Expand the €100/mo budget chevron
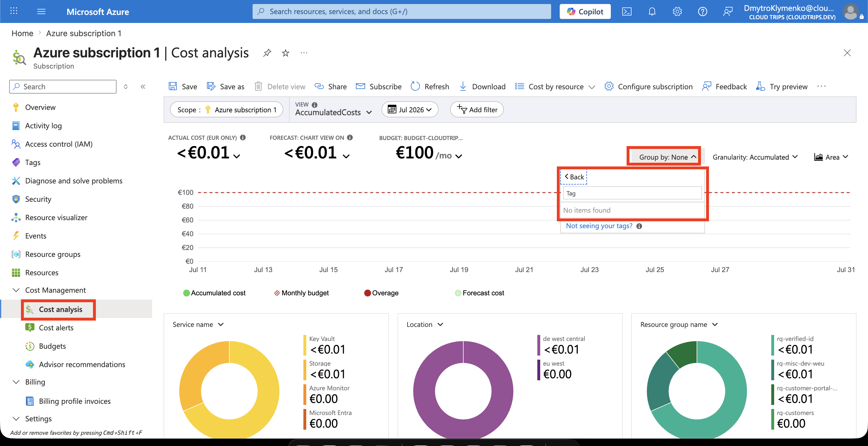868x446 pixels. [x=459, y=156]
